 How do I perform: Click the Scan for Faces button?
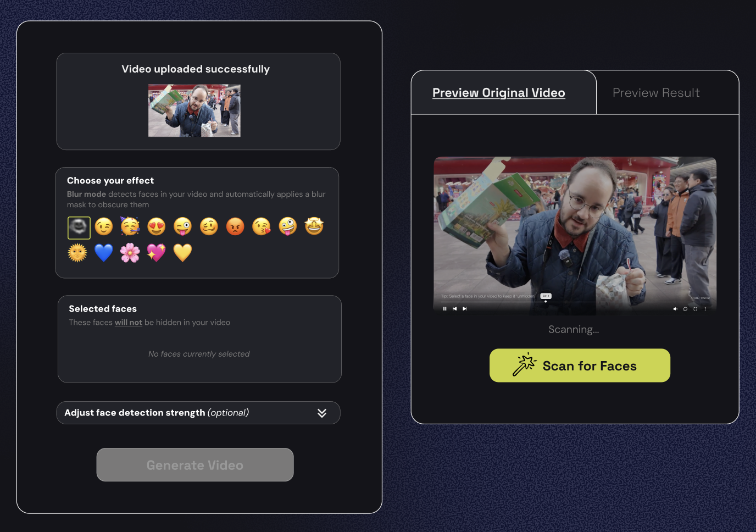coord(580,365)
